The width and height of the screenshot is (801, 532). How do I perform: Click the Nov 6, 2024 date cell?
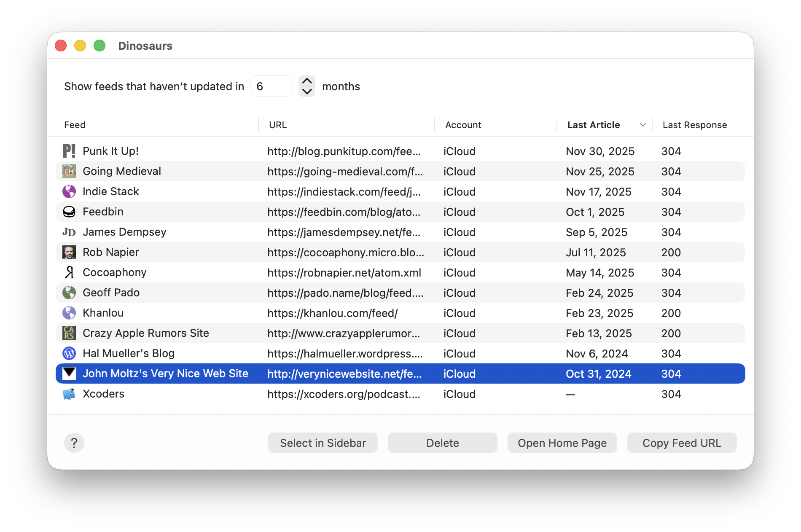click(x=597, y=353)
